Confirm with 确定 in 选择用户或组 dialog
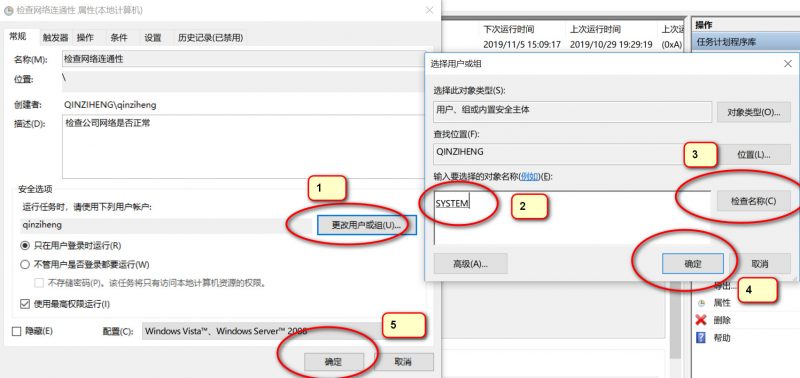The image size is (800, 378). pyautogui.click(x=693, y=264)
